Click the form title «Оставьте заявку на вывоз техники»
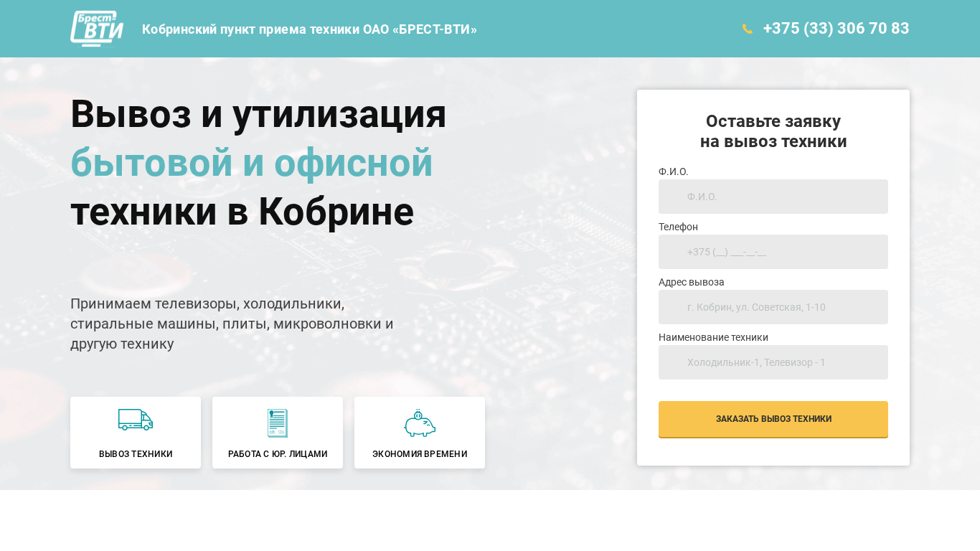 (x=773, y=131)
